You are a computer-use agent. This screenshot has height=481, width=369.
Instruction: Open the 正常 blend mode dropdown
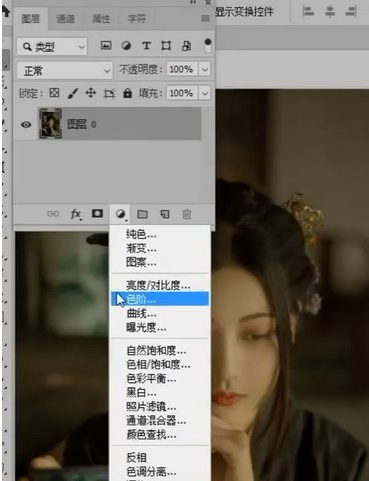point(64,71)
